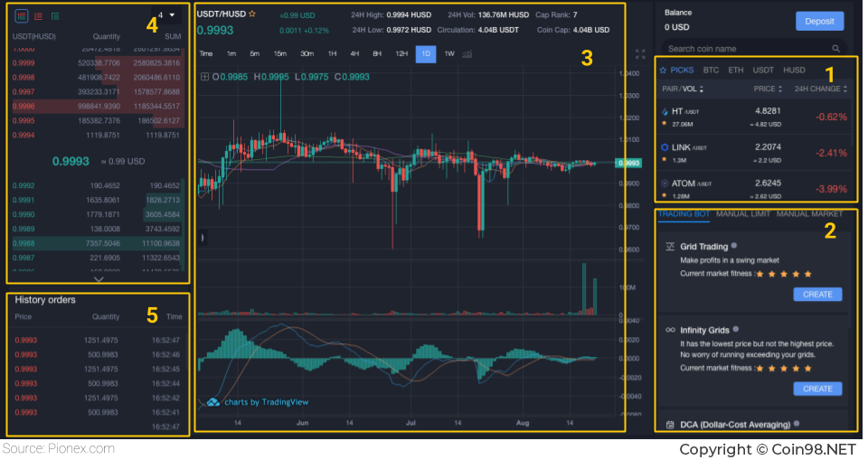Viewport: 868px width, 460px height.
Task: Expand the collapsed chart side panel arrow
Action: click(203, 238)
